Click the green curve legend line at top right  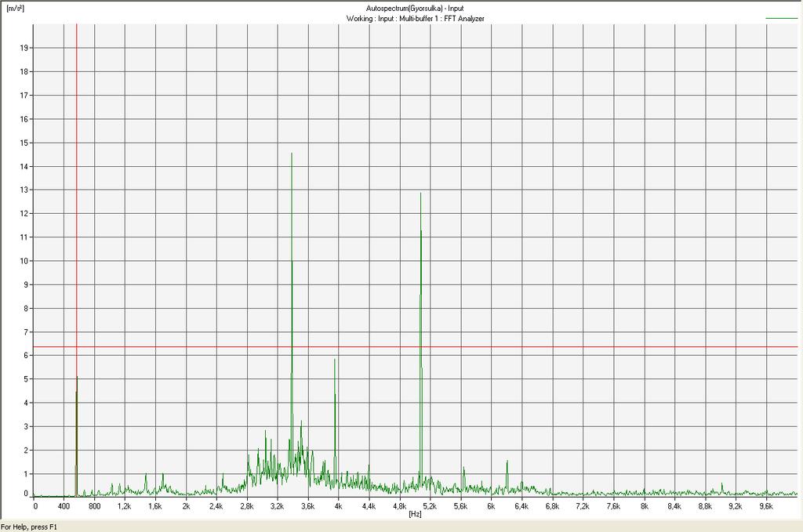click(782, 19)
